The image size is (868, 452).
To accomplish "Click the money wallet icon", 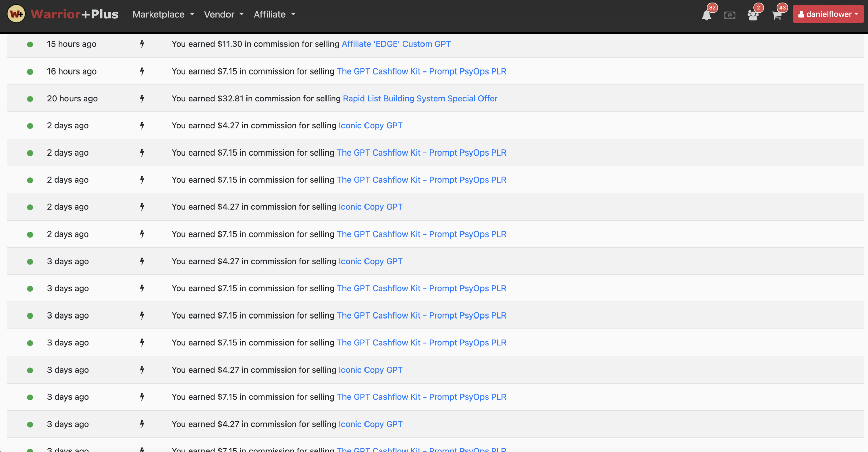I will coord(730,15).
